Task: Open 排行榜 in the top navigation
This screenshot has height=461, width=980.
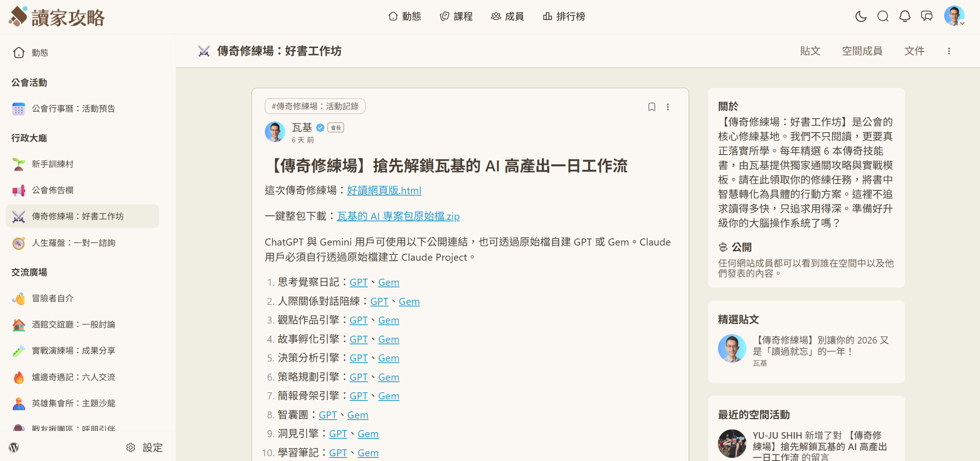Action: [564, 16]
